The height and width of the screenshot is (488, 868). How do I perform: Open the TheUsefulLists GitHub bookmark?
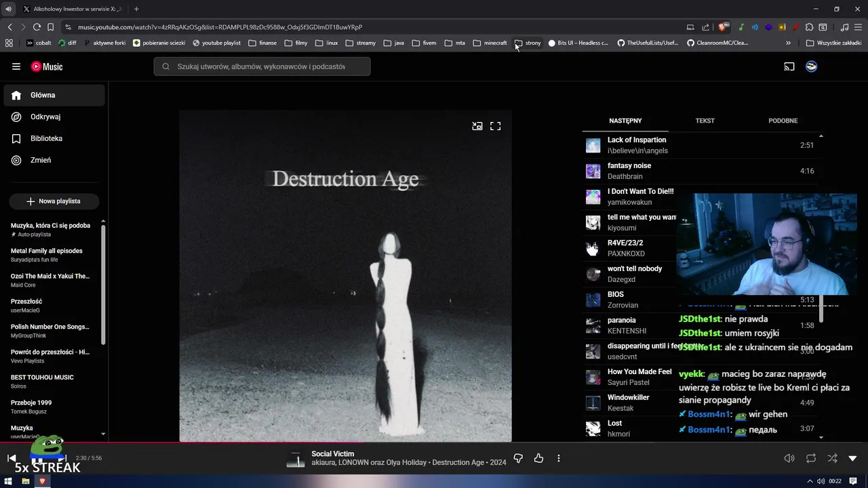click(x=648, y=43)
